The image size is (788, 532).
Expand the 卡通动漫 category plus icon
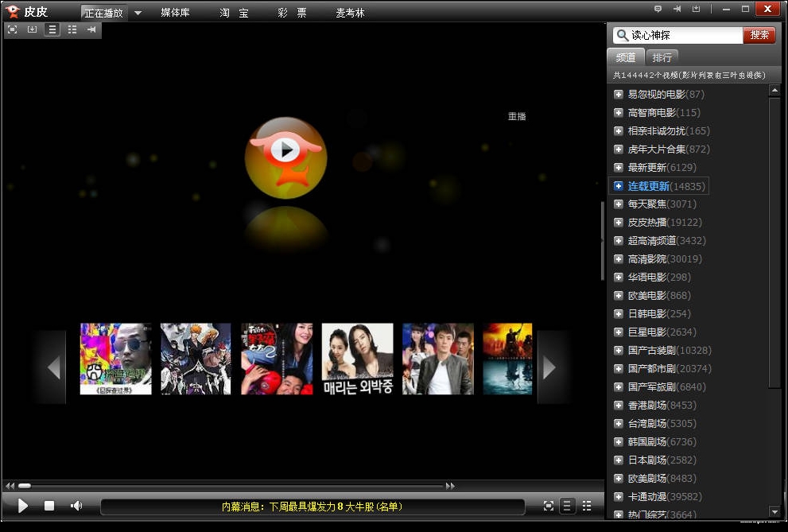[619, 497]
